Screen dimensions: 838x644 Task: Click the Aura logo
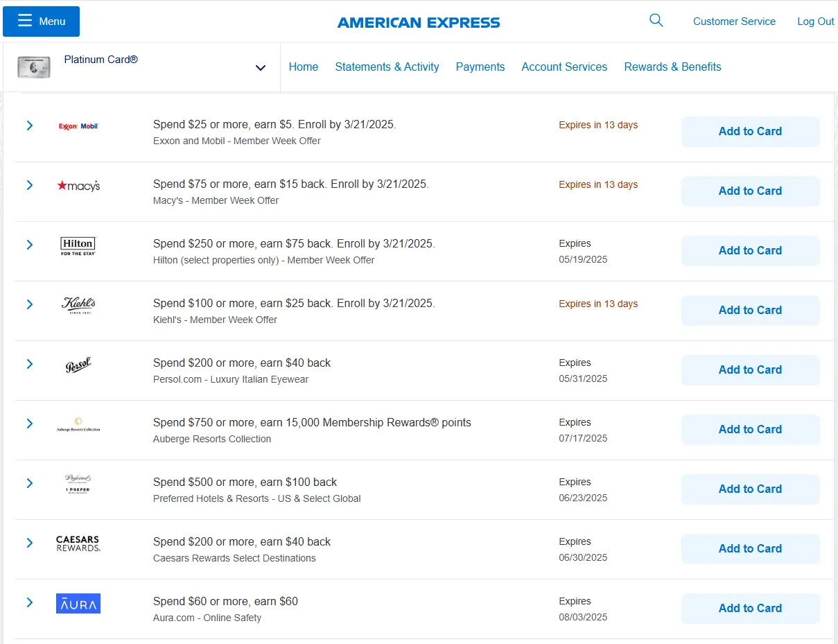coord(78,603)
